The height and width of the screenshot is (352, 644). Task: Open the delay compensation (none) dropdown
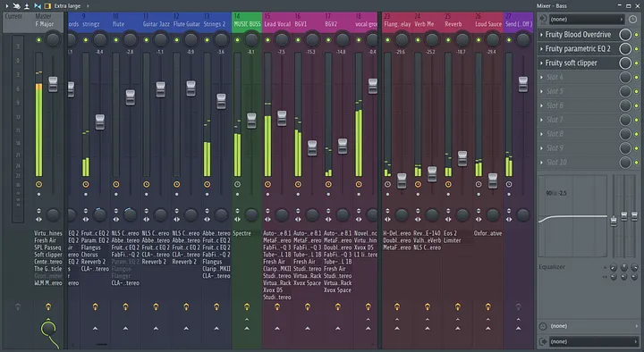[x=594, y=326]
